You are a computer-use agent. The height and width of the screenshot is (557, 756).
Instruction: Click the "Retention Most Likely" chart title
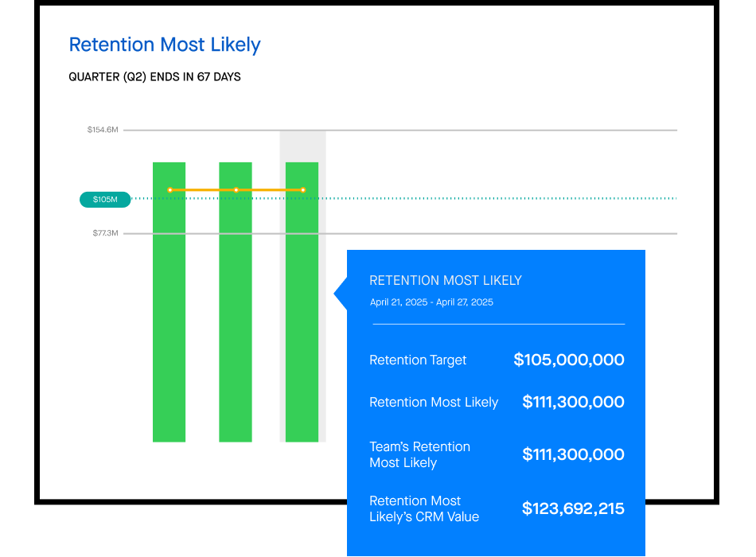point(165,45)
